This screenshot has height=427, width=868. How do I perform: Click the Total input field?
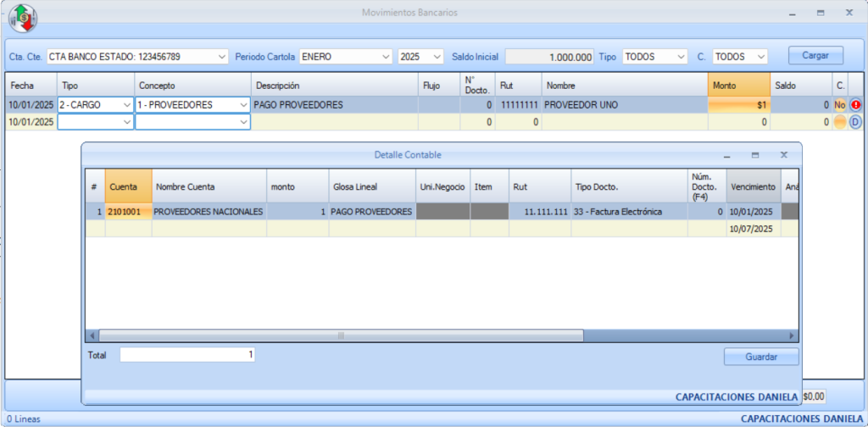coord(186,355)
